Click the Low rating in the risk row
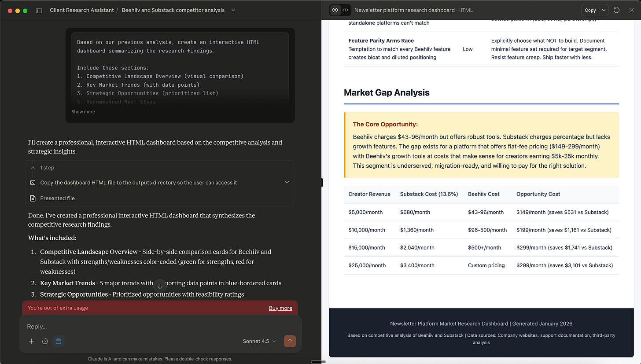This screenshot has height=364, width=641. click(x=468, y=49)
